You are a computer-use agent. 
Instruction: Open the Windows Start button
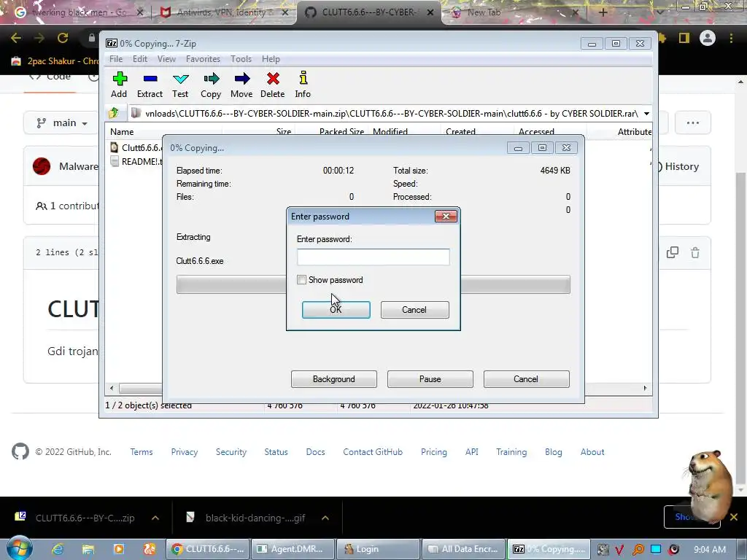(19, 548)
